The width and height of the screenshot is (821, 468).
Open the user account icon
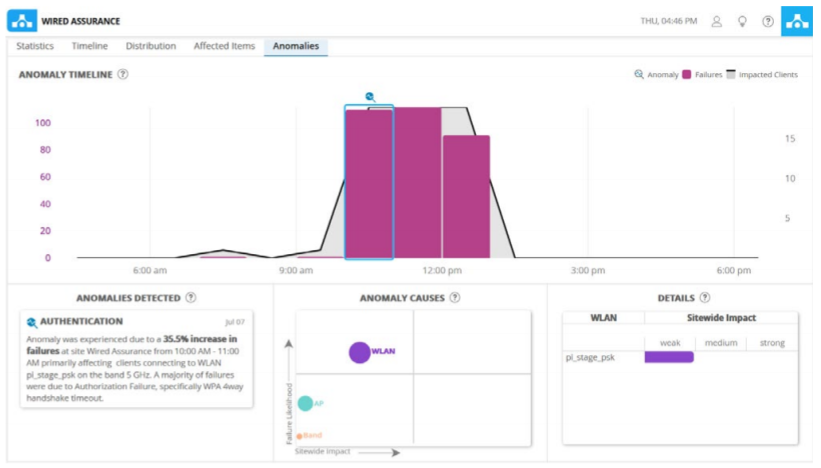click(716, 21)
